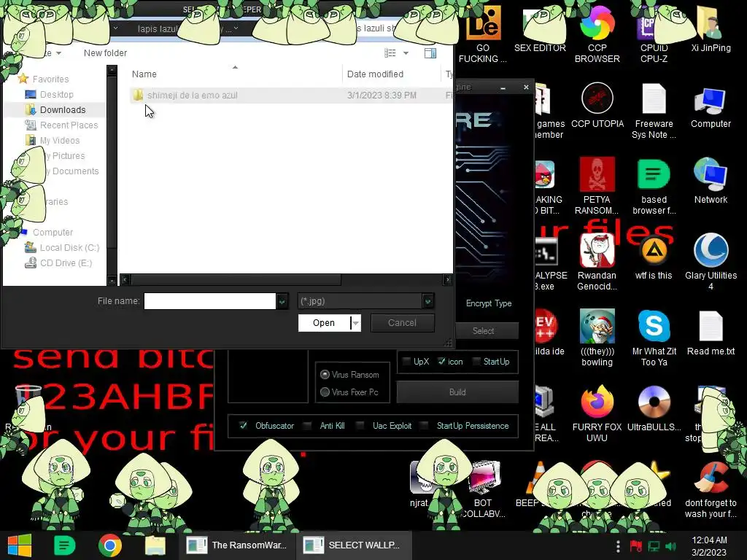Click the File name input field
The image size is (747, 560).
[x=210, y=301]
